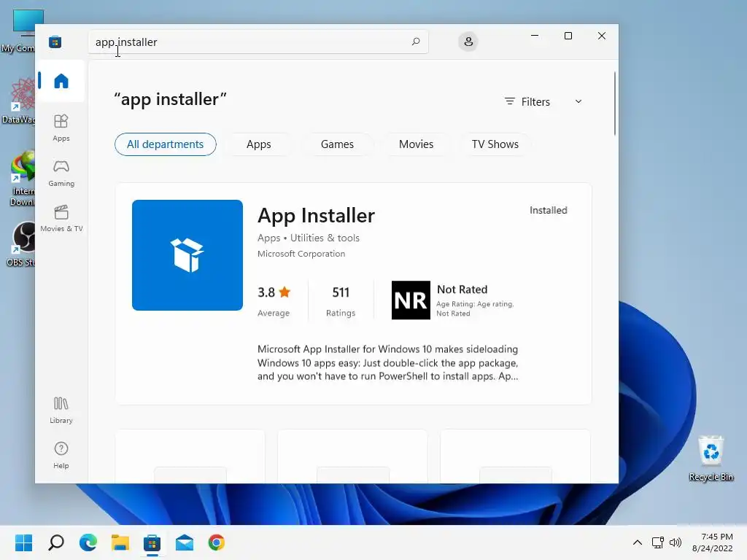Close the Microsoft Store window

tap(602, 36)
